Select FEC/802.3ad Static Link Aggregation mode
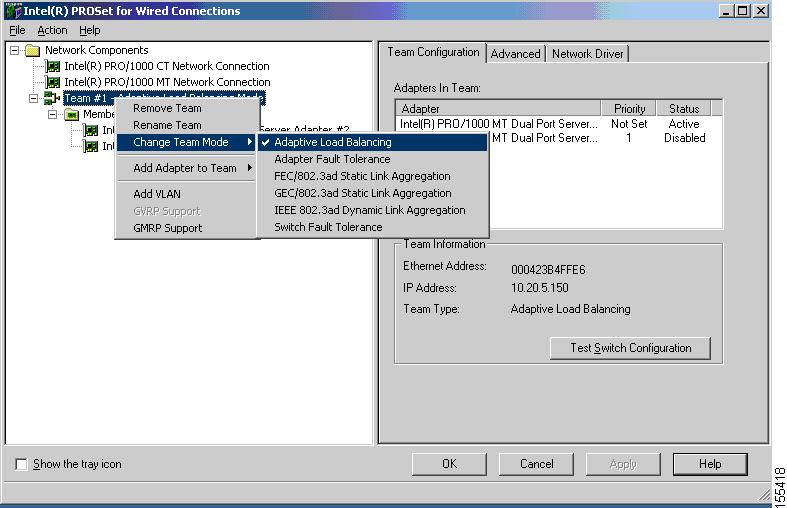The image size is (787, 508). point(373,177)
